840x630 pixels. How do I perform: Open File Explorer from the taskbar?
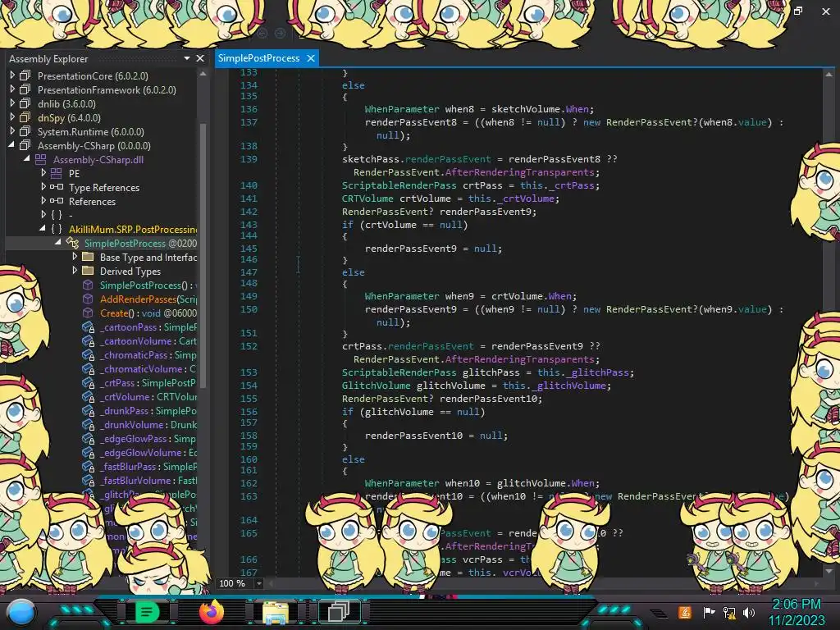click(276, 612)
